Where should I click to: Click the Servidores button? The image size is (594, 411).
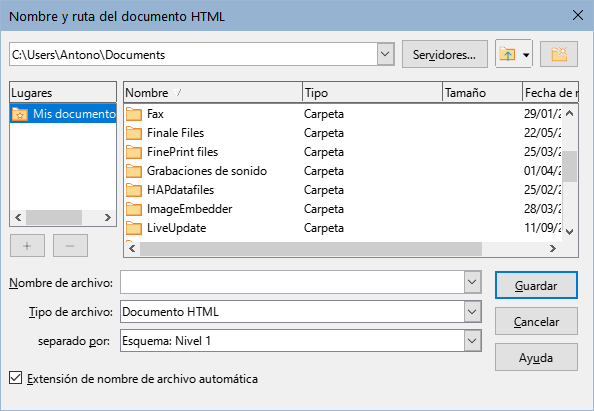(x=444, y=54)
